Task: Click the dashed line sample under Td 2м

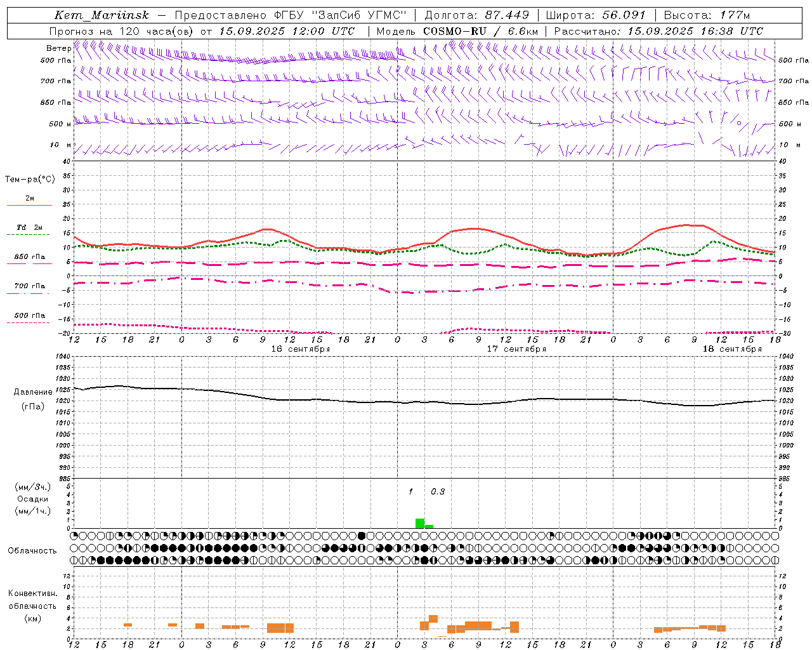Action: pos(28,235)
